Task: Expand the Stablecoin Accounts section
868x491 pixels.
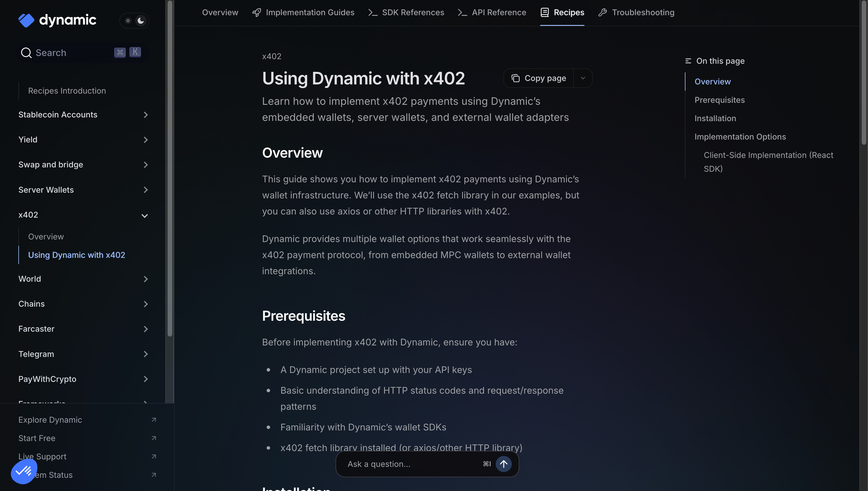Action: click(x=146, y=115)
